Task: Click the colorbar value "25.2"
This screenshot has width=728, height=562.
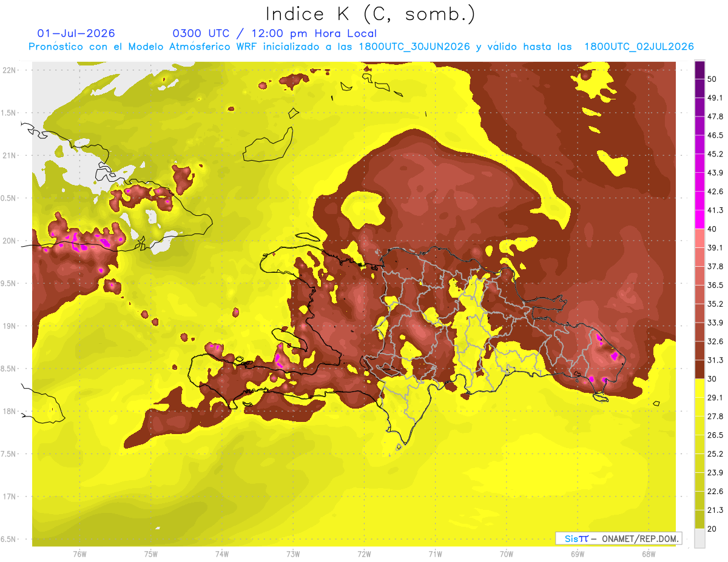Action: click(715, 454)
